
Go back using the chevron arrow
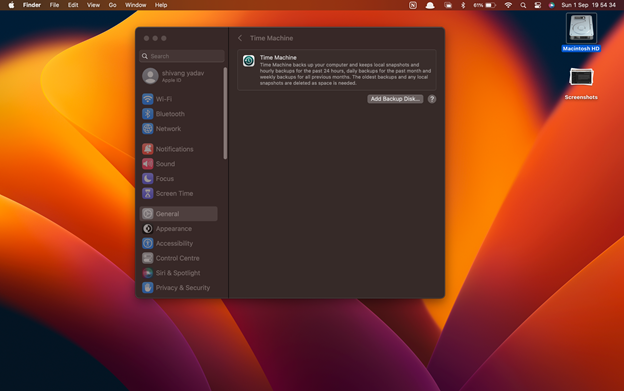(x=240, y=38)
